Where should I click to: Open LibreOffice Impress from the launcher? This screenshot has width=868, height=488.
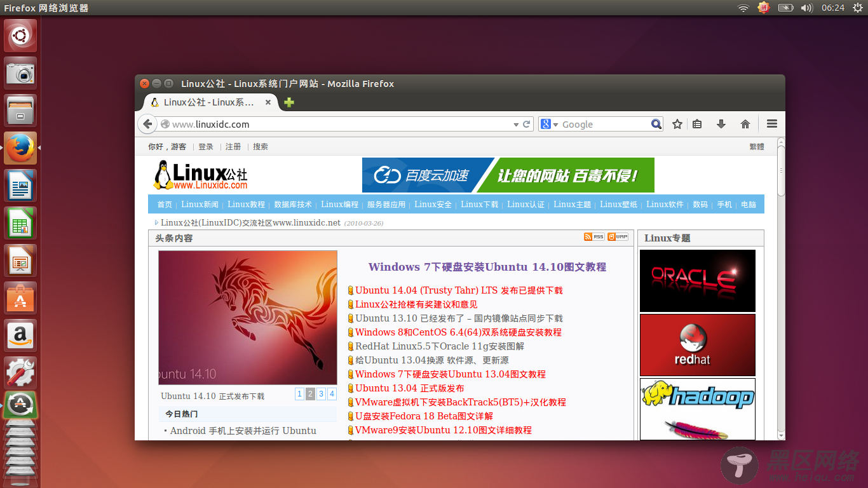21,261
